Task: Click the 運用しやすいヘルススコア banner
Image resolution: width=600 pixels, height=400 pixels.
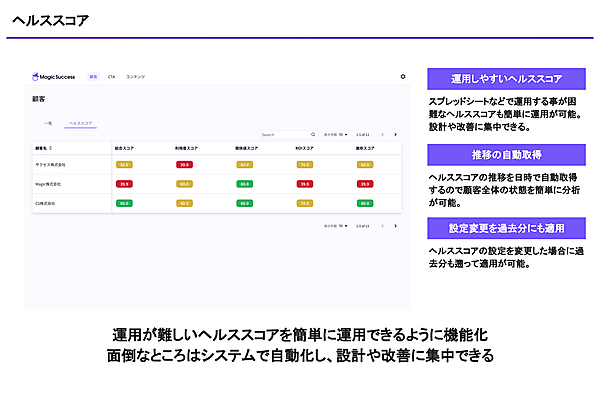Action: coord(506,79)
